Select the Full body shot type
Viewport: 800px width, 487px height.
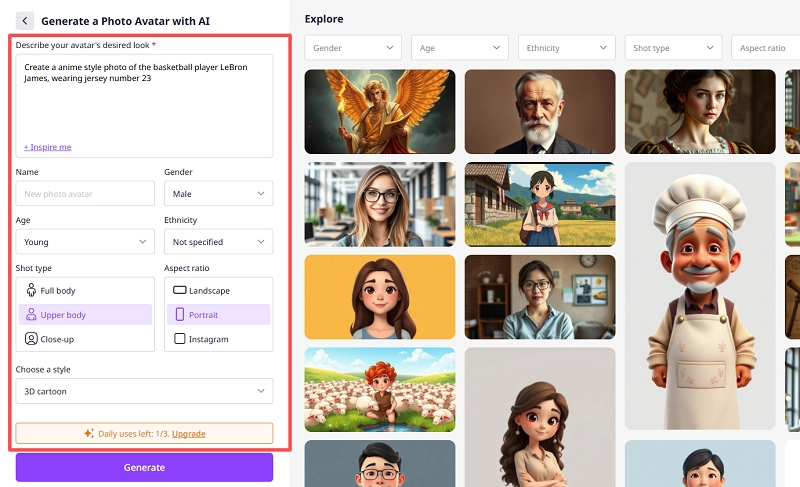pyautogui.click(x=86, y=291)
